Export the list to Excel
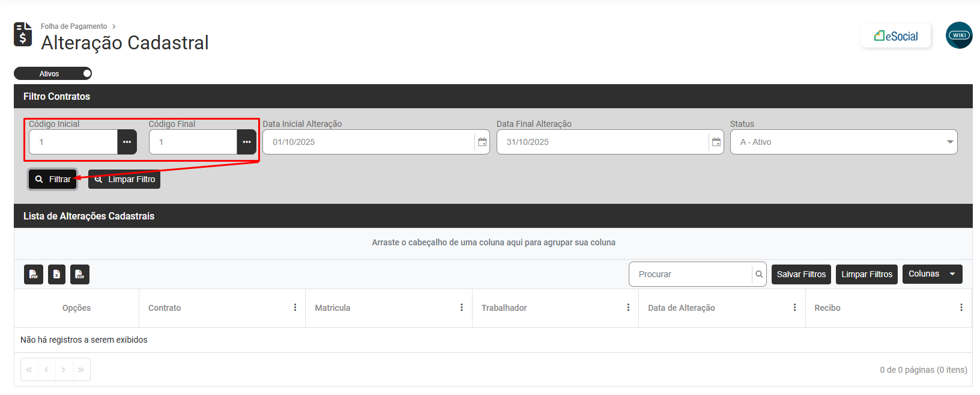Screen dimensions: 980x395 (56, 274)
